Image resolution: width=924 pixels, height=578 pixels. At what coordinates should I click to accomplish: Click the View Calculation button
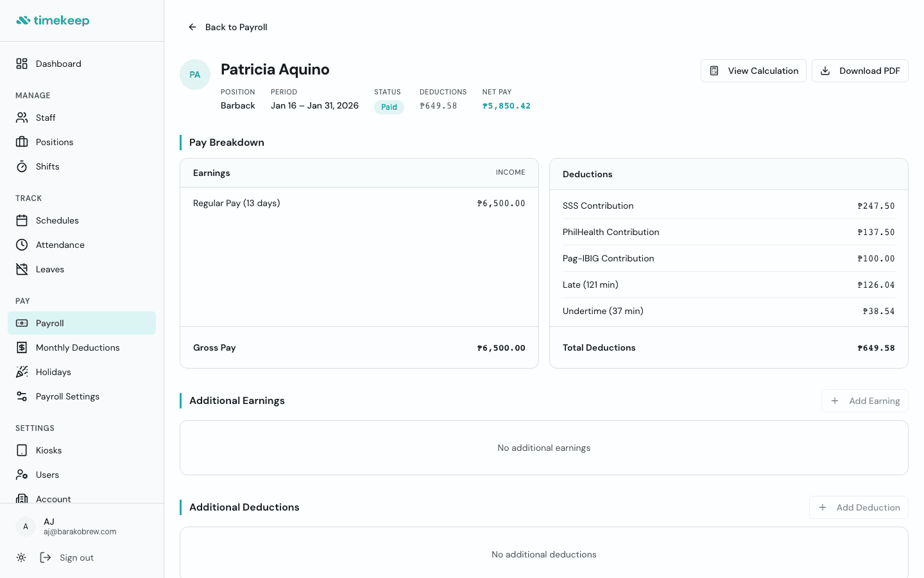(x=753, y=71)
